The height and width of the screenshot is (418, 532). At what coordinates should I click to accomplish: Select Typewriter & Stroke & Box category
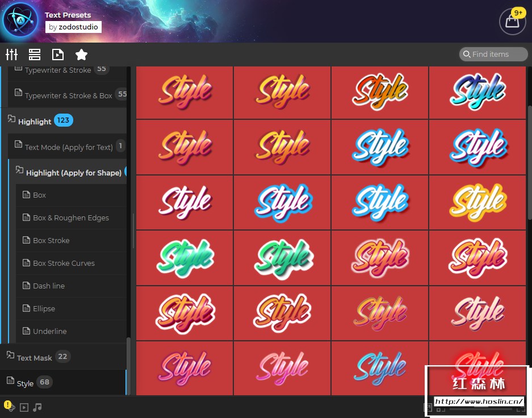point(67,95)
